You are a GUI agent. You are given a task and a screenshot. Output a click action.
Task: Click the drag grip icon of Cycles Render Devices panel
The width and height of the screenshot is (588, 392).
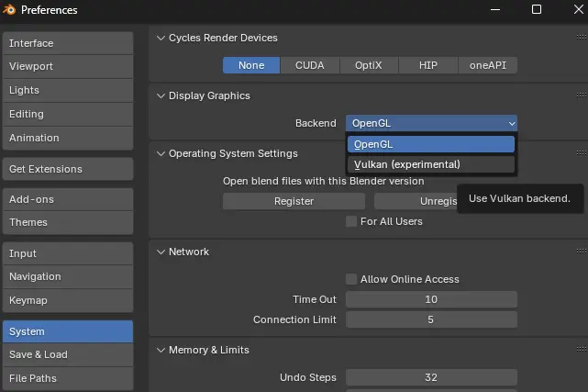click(x=582, y=37)
